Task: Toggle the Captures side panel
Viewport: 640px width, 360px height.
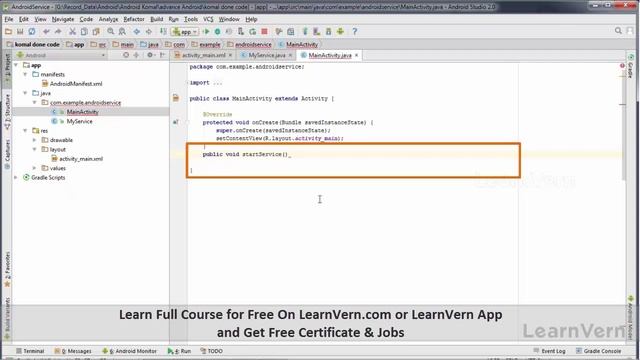Action: [x=7, y=154]
